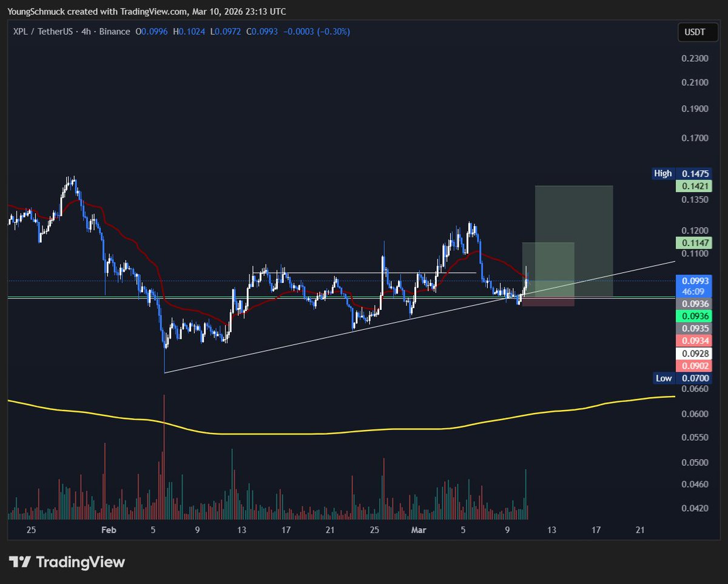This screenshot has width=728, height=584.
Task: Click the green 0.1147 target price tag
Action: (x=693, y=243)
